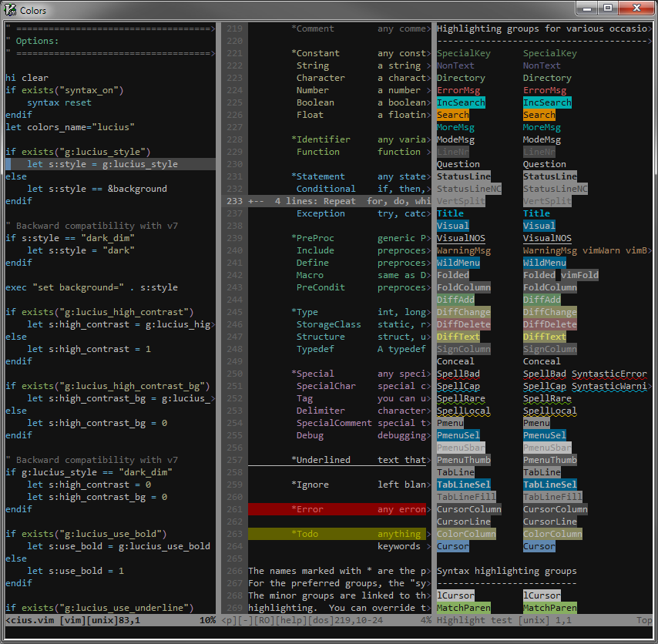Maximize the Colors window

point(608,8)
